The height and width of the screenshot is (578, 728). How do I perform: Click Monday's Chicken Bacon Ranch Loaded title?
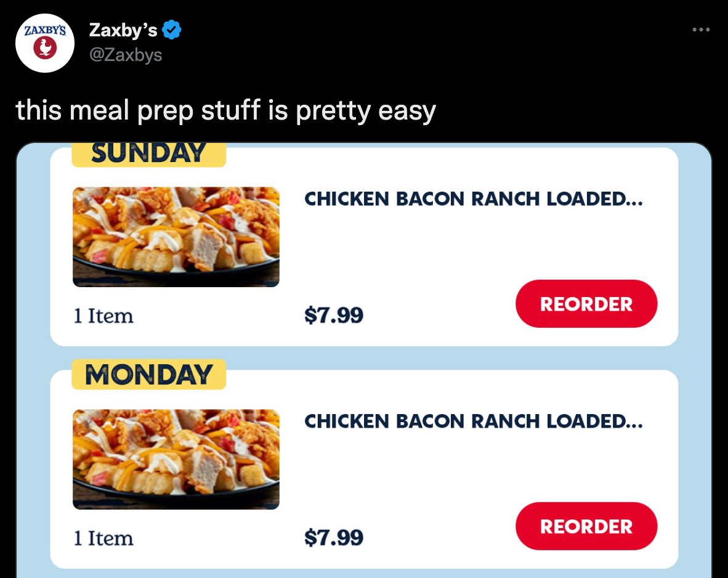tap(473, 421)
